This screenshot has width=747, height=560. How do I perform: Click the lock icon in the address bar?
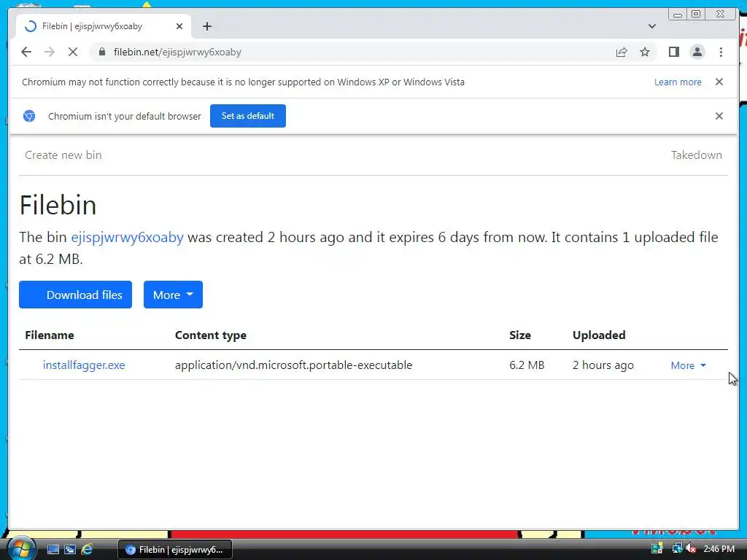(102, 52)
